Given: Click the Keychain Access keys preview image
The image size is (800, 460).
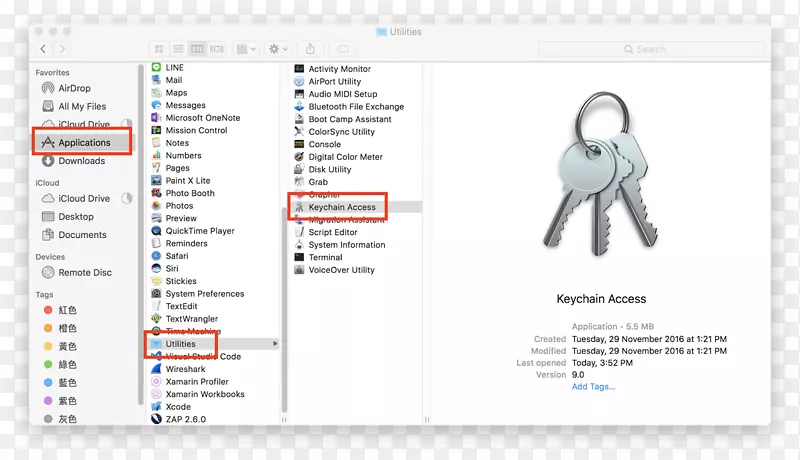Looking at the screenshot, I should 601,173.
